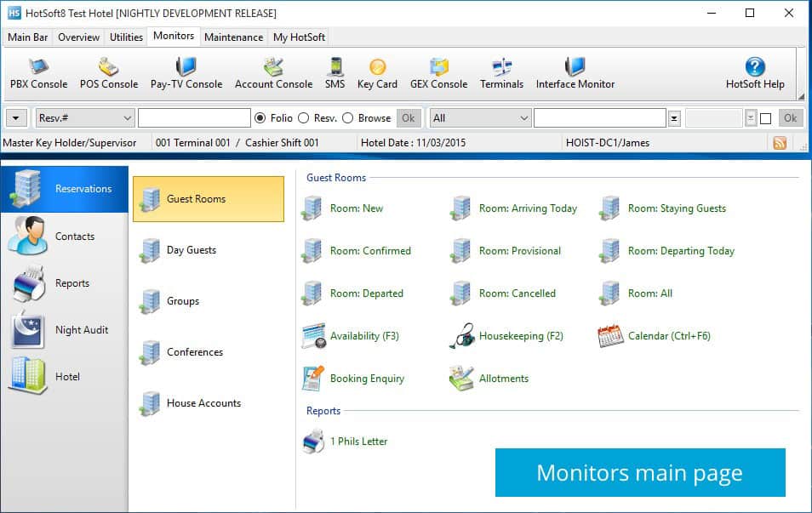
Task: Open the dropdown arrow at the toolbar's left
Action: [x=17, y=117]
